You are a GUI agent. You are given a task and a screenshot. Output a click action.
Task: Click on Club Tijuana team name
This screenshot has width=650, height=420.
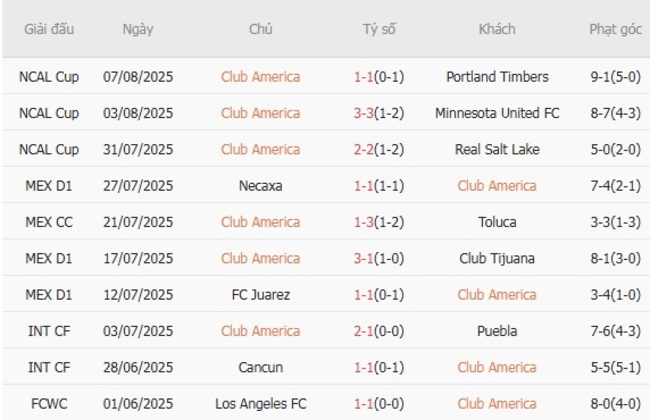point(497,258)
